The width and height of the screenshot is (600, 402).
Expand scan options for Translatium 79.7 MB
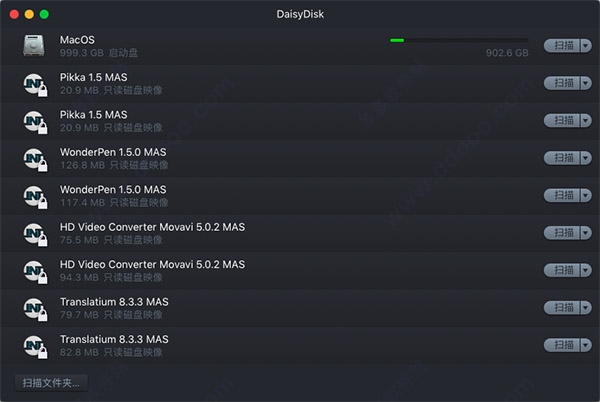pyautogui.click(x=586, y=308)
